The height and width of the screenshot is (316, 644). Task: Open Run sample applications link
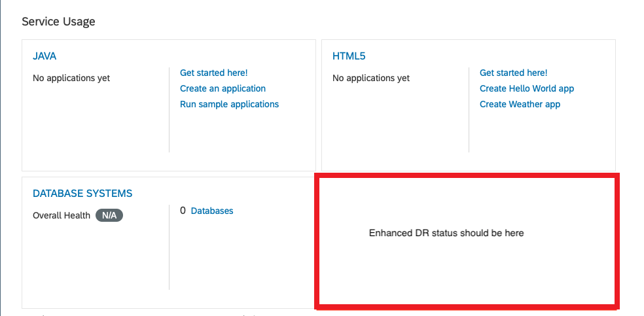(229, 104)
